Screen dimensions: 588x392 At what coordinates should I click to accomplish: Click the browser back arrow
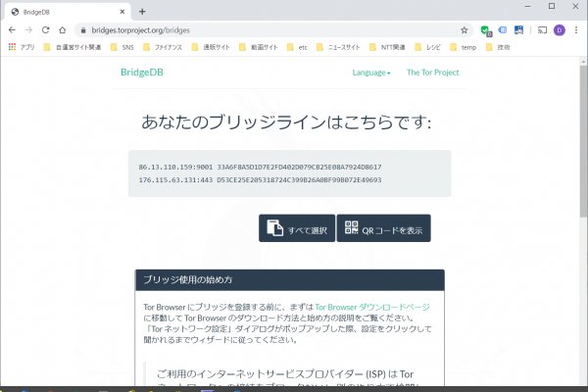12,30
